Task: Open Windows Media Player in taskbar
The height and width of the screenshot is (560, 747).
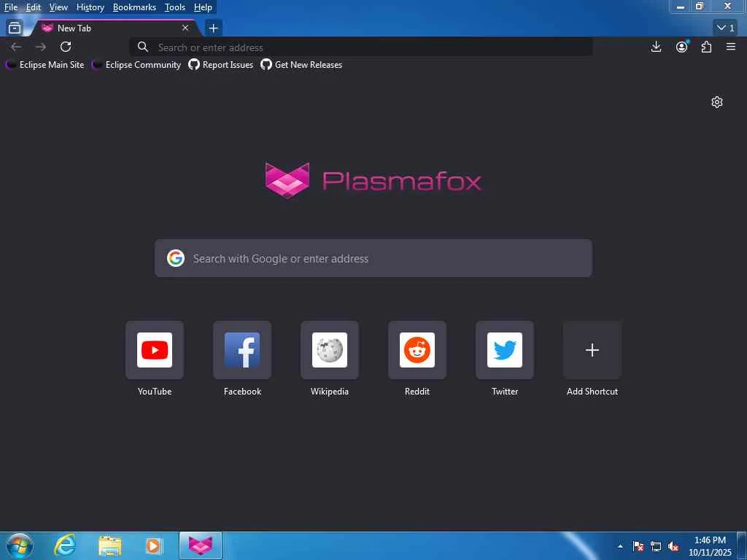Action: 154,545
